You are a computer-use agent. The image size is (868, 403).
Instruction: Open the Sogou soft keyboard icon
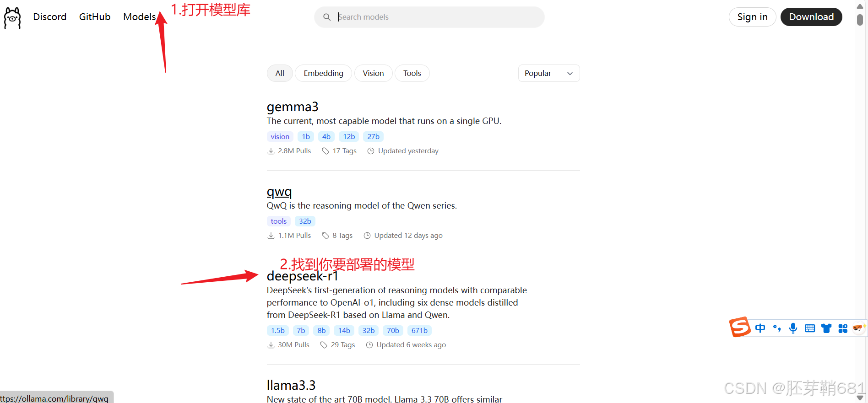[810, 328]
